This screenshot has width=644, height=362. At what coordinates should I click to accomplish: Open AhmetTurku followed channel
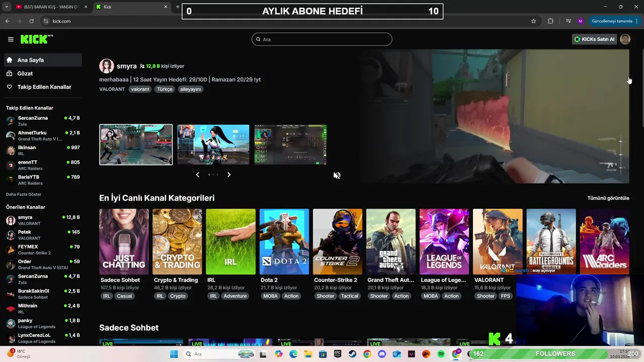point(43,136)
